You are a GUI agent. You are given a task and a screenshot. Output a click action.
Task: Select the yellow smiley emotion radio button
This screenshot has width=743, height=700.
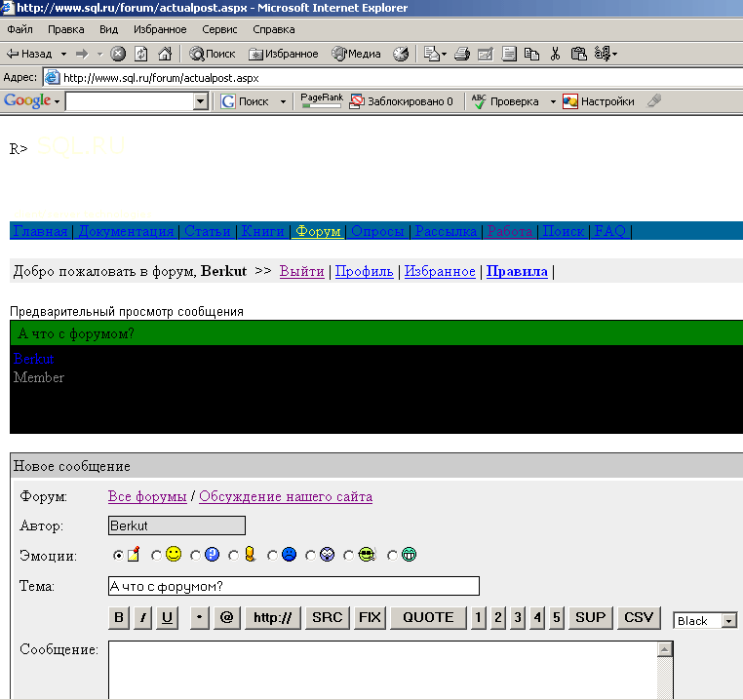(x=156, y=556)
